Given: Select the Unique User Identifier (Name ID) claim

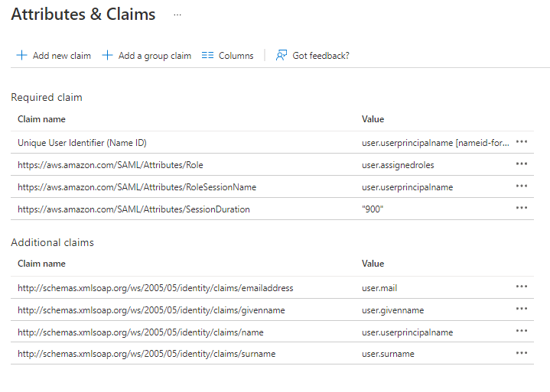Looking at the screenshot, I should click(x=82, y=143).
